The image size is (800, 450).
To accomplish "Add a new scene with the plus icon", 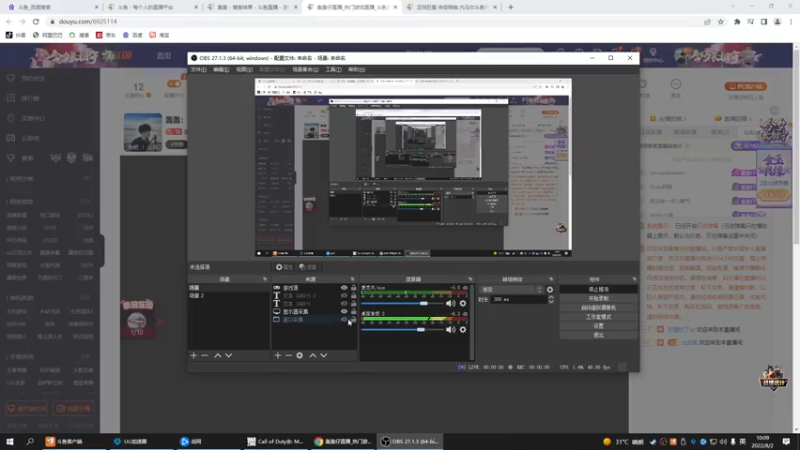I will pyautogui.click(x=193, y=355).
